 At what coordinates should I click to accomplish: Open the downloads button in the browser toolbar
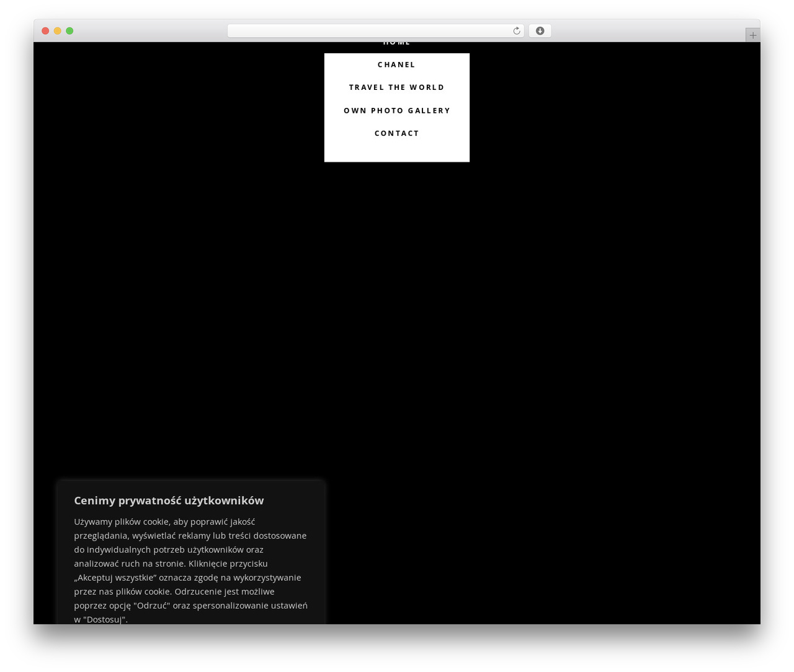pyautogui.click(x=540, y=31)
